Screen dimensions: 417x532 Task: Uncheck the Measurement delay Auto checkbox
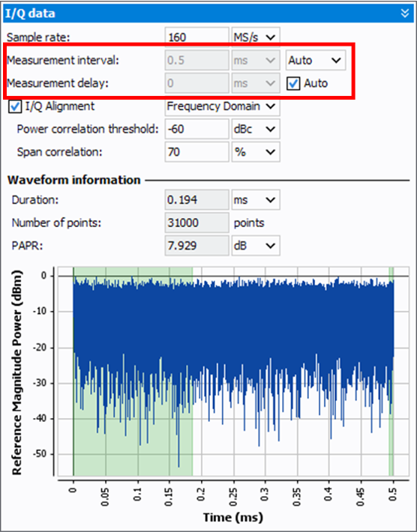[x=293, y=83]
